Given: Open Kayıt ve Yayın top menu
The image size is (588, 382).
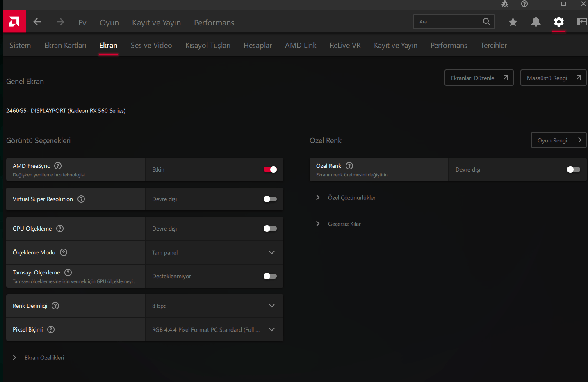Looking at the screenshot, I should [156, 23].
